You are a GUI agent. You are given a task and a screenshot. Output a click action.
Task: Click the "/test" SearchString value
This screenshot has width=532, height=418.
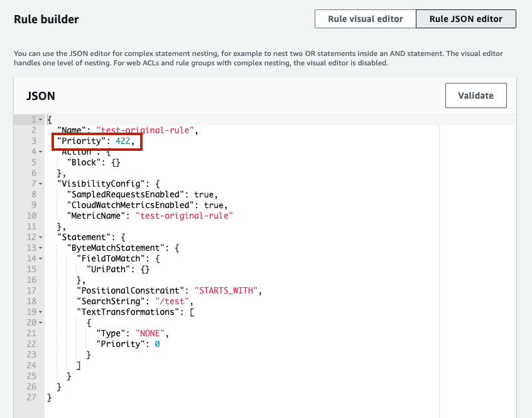172,301
